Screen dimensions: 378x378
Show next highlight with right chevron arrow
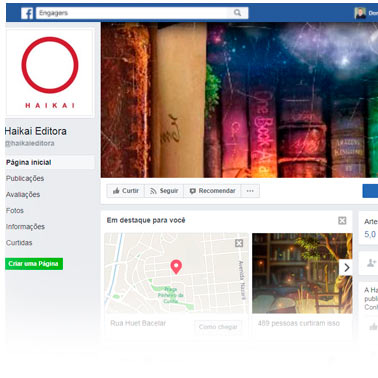tap(346, 267)
